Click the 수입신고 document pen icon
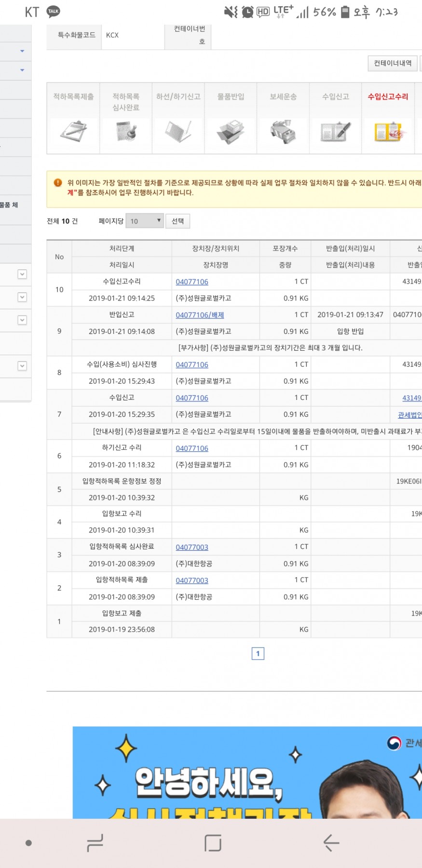This screenshot has height=868, width=422. coord(336,132)
